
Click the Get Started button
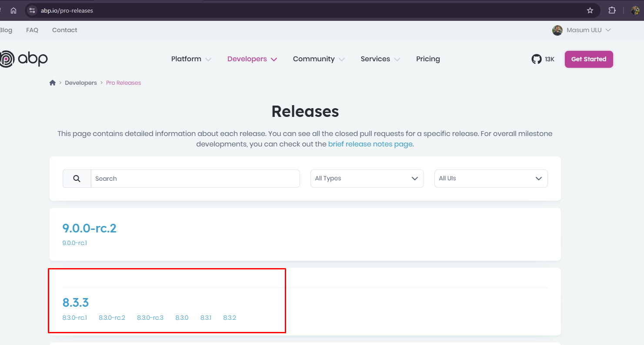pyautogui.click(x=588, y=59)
